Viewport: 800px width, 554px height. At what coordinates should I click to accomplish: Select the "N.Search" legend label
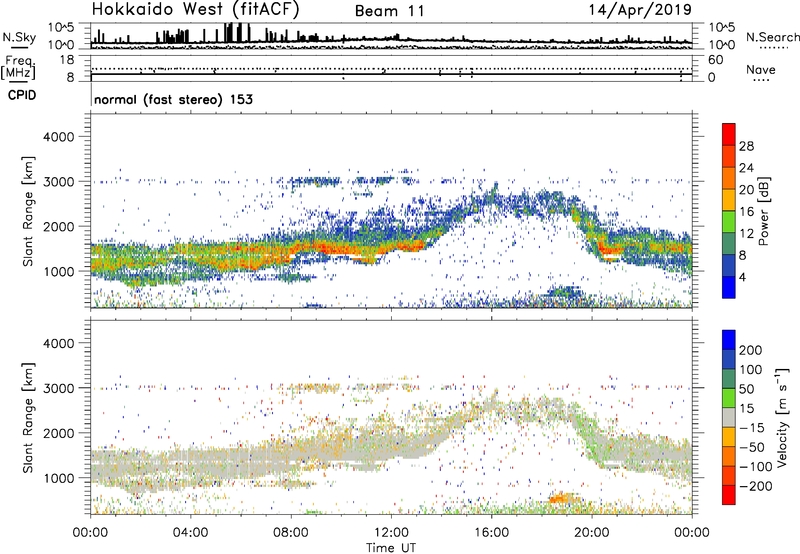click(x=772, y=37)
